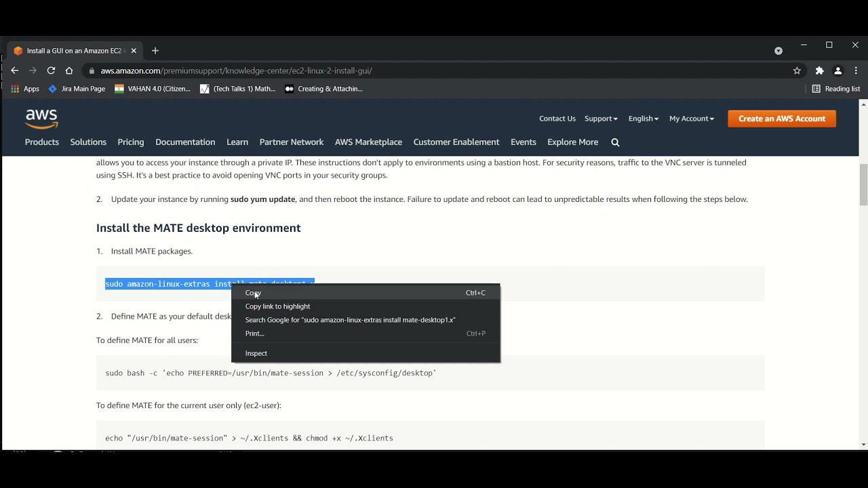Viewport: 868px width, 488px height.
Task: Choose Search Google for selected text
Action: pyautogui.click(x=366, y=320)
